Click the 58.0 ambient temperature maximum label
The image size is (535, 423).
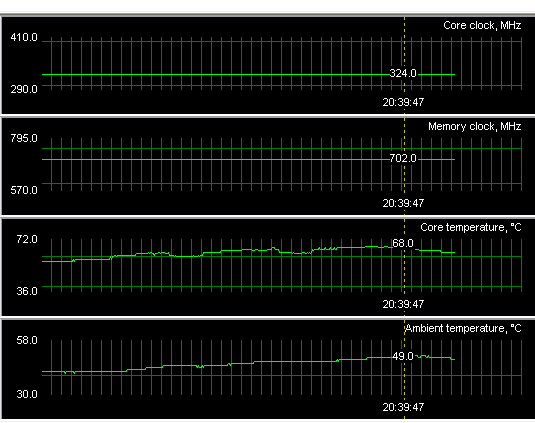coord(27,340)
